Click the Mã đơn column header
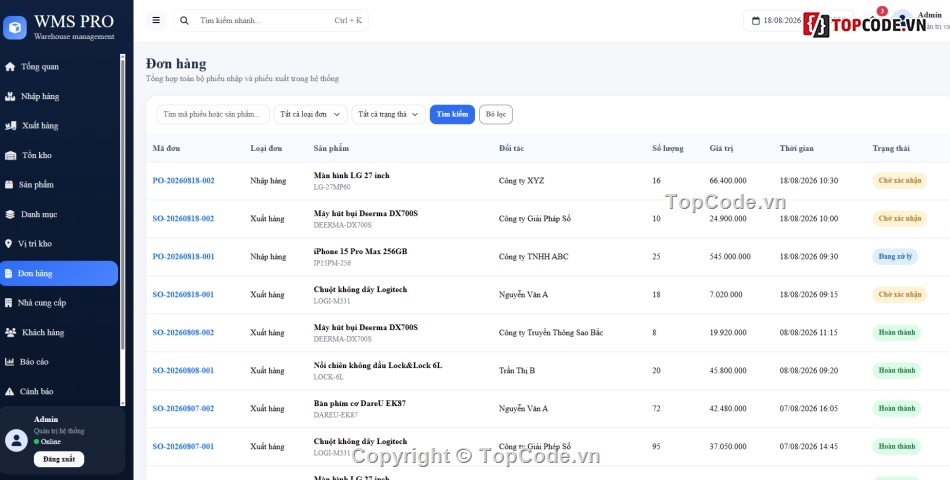Viewport: 950px width, 480px height. (x=166, y=148)
